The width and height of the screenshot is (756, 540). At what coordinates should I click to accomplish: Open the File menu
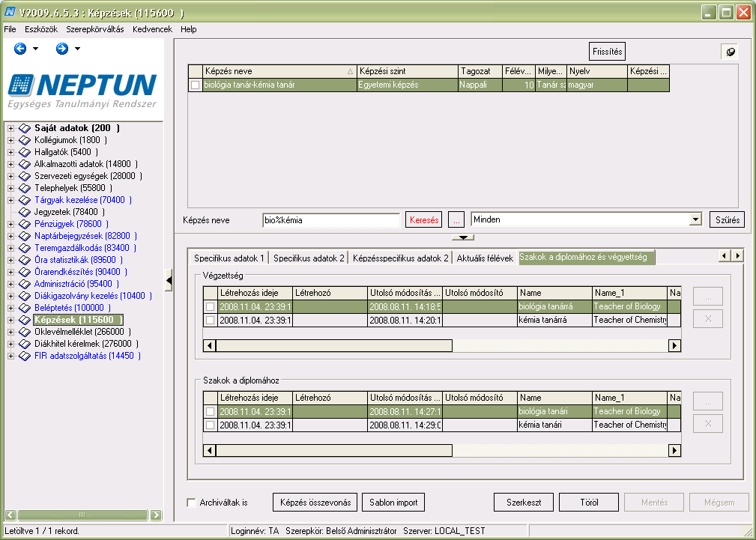pos(10,29)
